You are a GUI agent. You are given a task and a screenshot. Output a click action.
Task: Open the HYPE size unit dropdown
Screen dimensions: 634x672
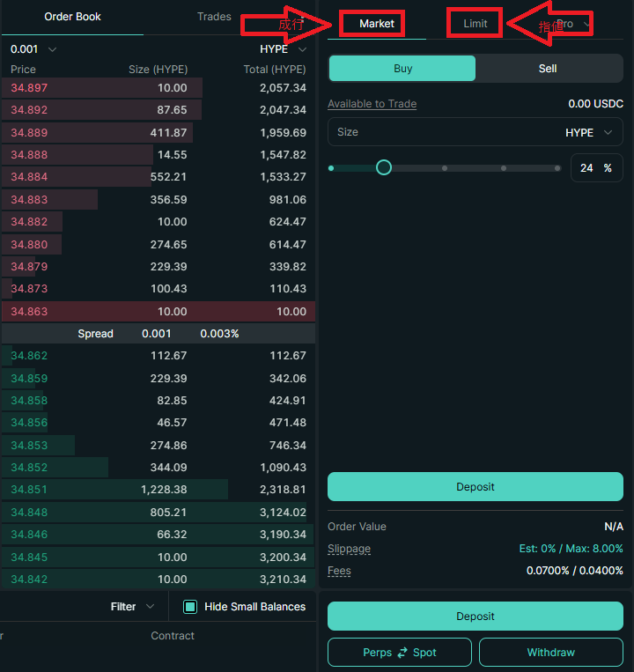coord(588,132)
